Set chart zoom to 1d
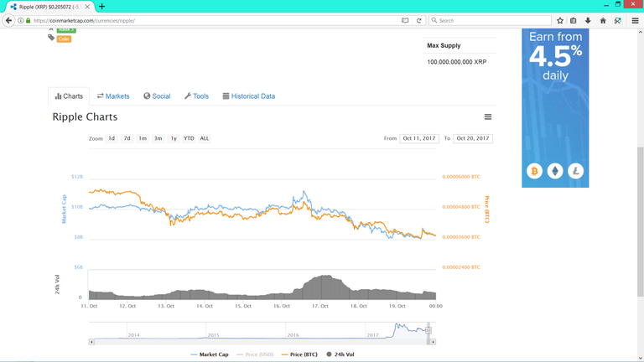Screen dimensions: 644x362 point(112,138)
